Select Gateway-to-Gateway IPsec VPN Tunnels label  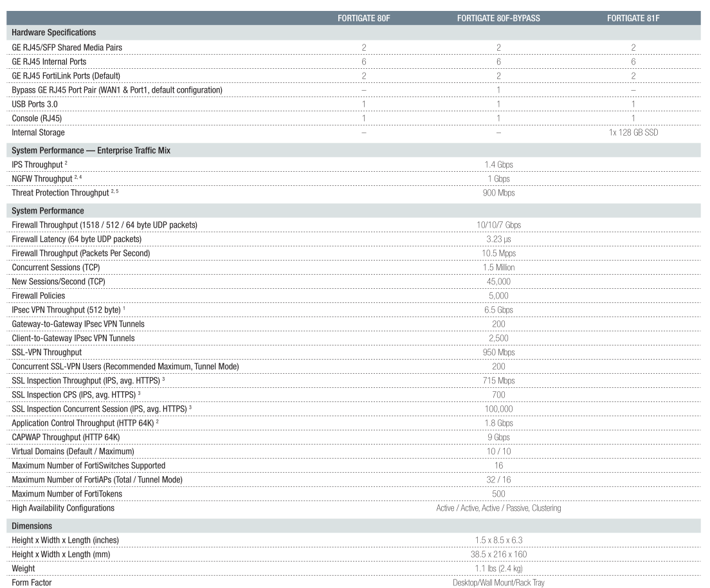tap(78, 324)
